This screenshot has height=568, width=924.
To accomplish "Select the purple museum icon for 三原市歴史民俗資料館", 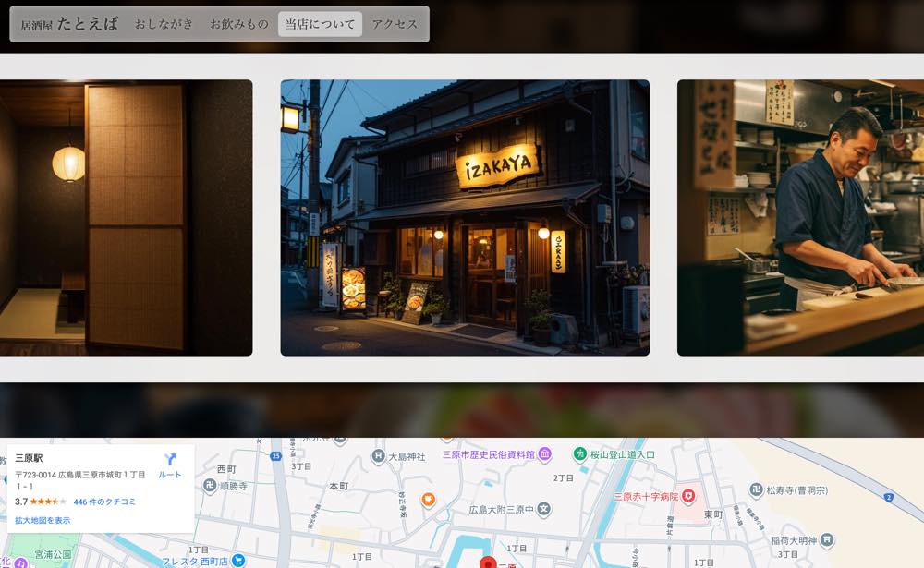I will point(543,453).
